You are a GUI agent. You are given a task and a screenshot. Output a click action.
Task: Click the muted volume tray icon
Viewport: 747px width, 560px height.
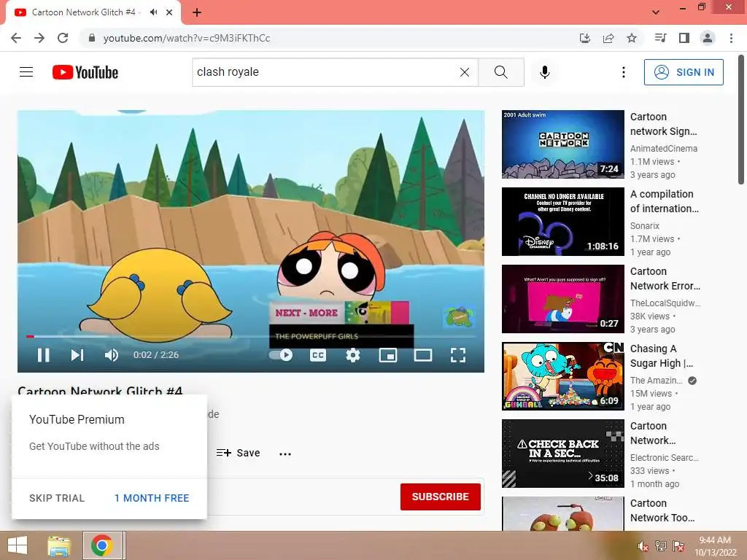click(643, 546)
